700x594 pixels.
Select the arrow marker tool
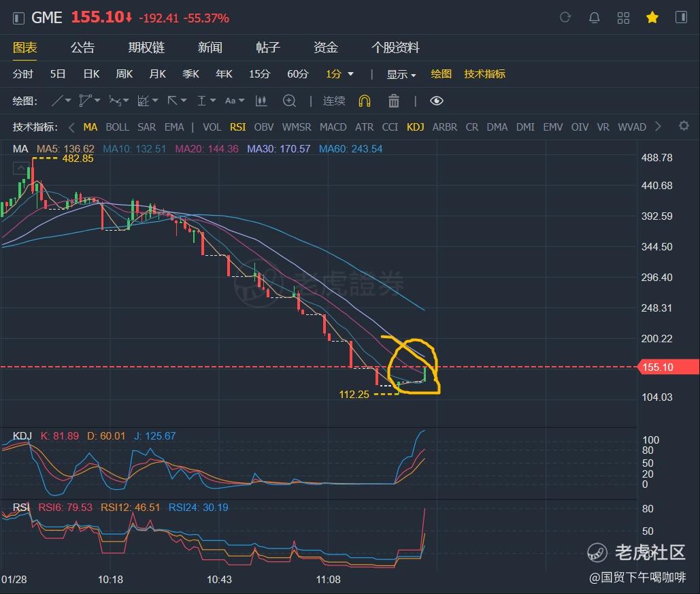[x=172, y=101]
